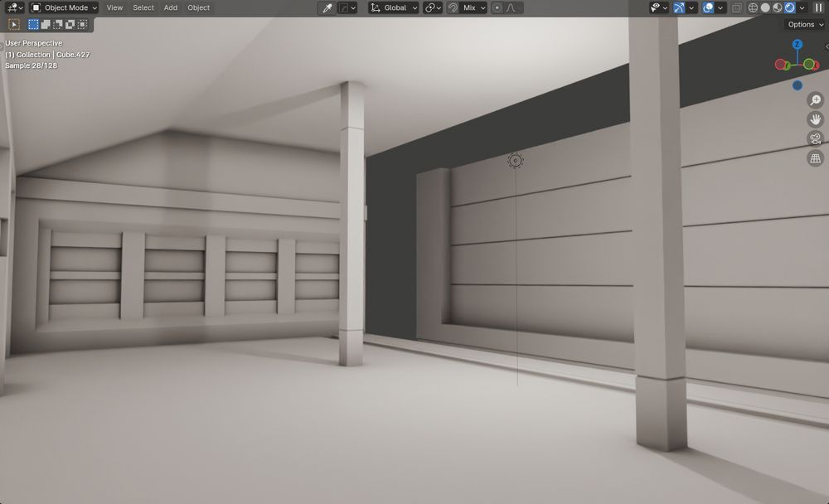Switch to Wireframe viewport shading
This screenshot has height=504, width=829.
pos(753,7)
